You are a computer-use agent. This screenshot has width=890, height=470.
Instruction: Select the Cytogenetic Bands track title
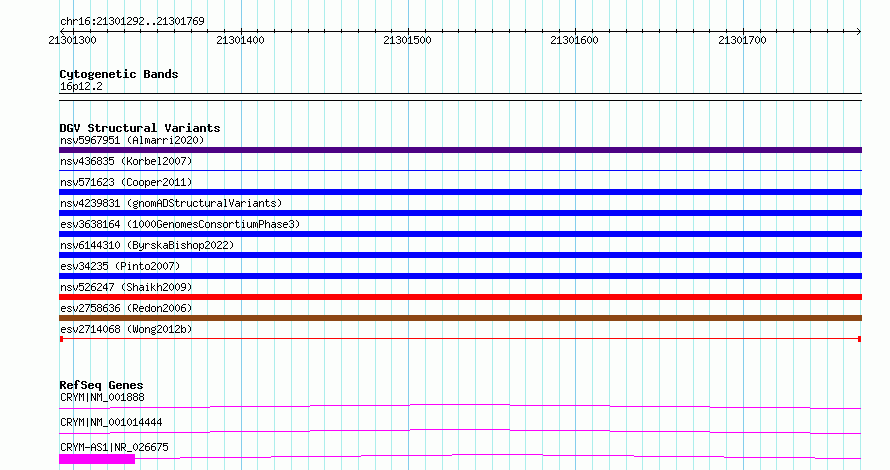point(119,74)
